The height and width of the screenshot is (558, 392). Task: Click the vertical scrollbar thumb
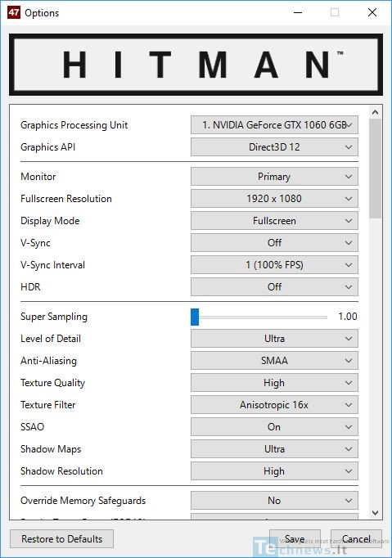[x=375, y=169]
